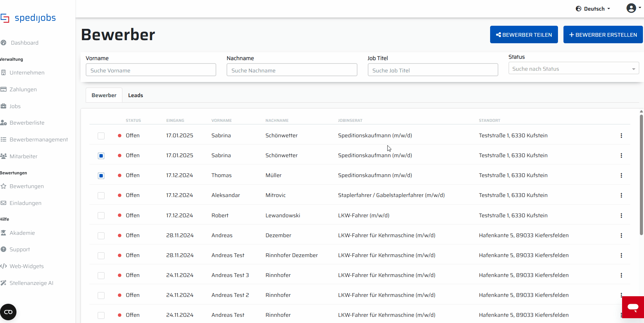
Task: Click the Support question mark icon
Action: coord(3,249)
